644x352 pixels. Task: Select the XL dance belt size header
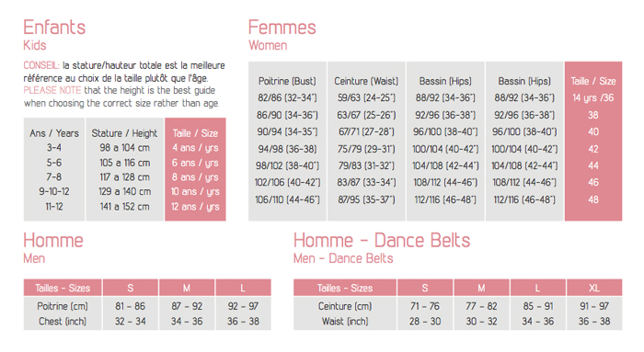coord(594,288)
